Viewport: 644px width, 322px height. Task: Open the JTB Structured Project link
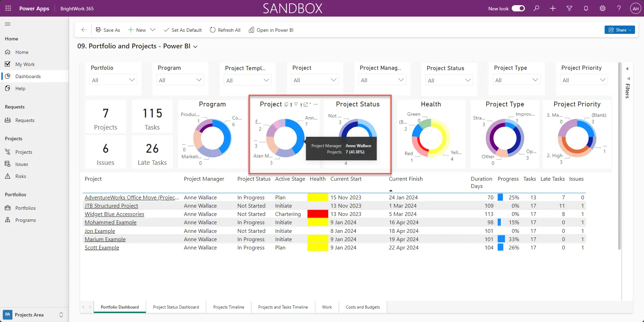coord(111,206)
